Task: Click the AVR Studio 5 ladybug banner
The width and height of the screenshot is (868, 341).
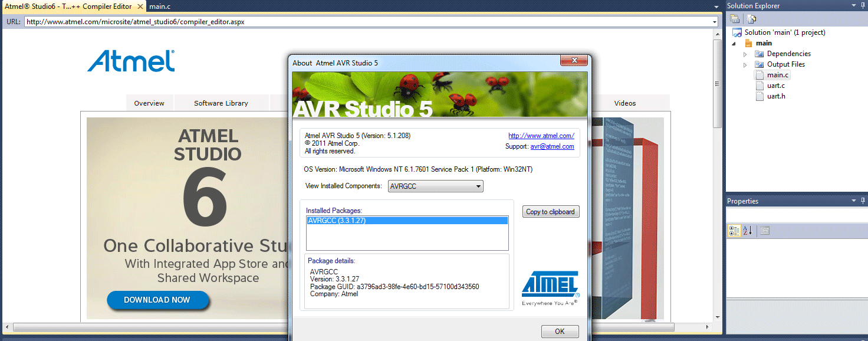Action: 440,94
